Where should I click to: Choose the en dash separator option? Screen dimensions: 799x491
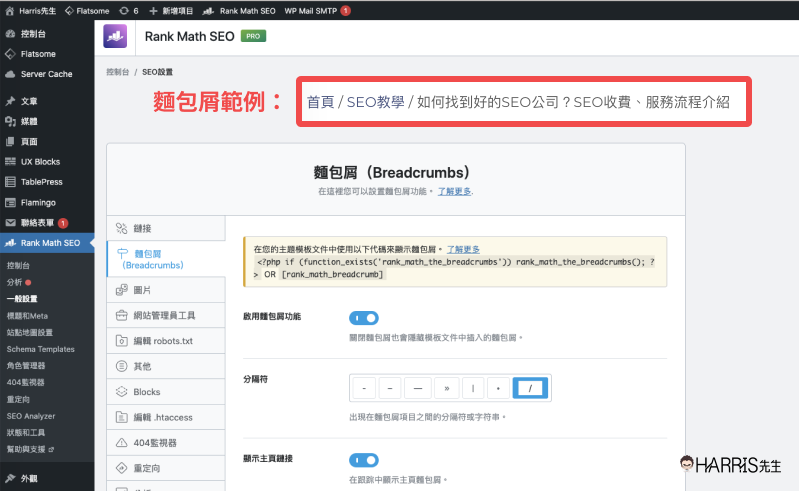[390, 388]
